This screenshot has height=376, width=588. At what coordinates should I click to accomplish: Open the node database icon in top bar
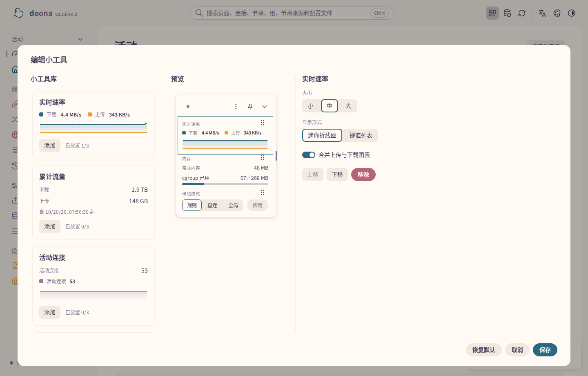(507, 13)
